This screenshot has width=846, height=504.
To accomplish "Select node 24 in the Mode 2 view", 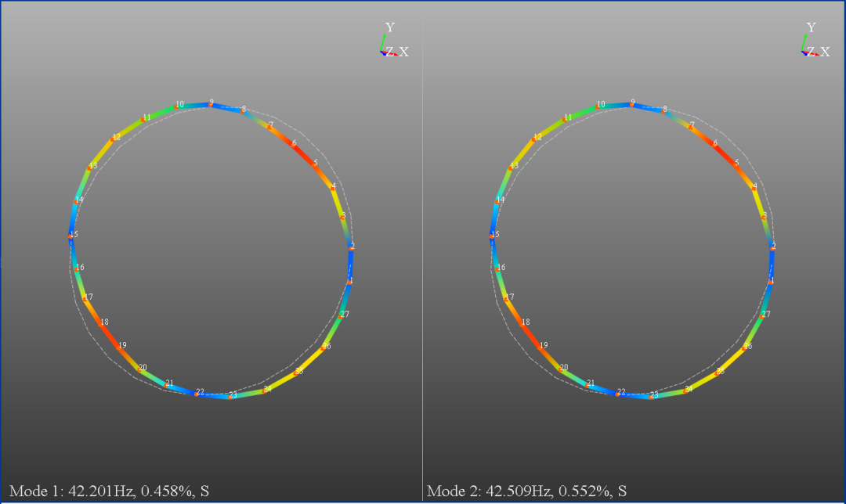I will (685, 391).
